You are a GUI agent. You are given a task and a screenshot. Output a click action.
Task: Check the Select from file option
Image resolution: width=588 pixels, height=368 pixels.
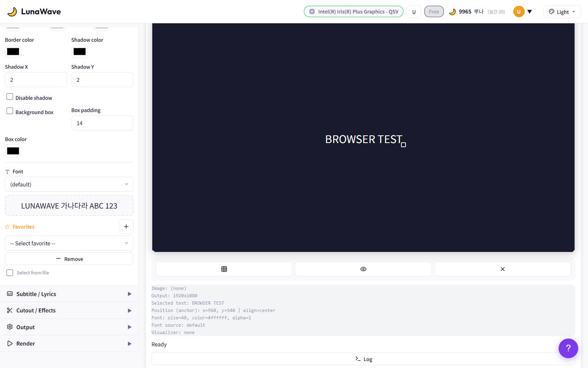pyautogui.click(x=10, y=273)
